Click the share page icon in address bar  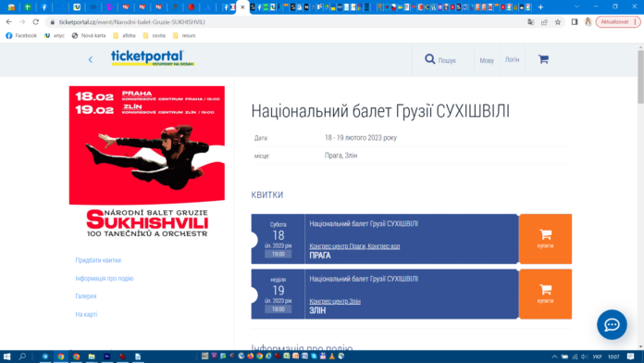[x=544, y=22]
